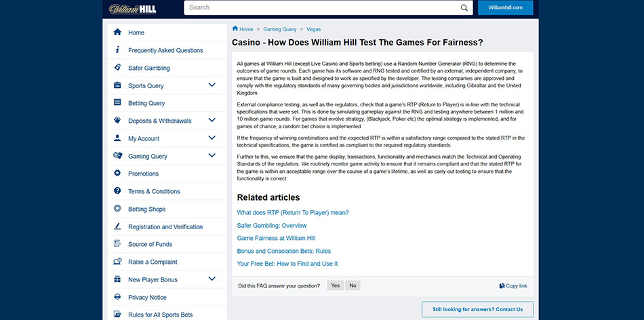644x320 pixels.
Task: Click the Betting Shops circle icon
Action: 117,209
